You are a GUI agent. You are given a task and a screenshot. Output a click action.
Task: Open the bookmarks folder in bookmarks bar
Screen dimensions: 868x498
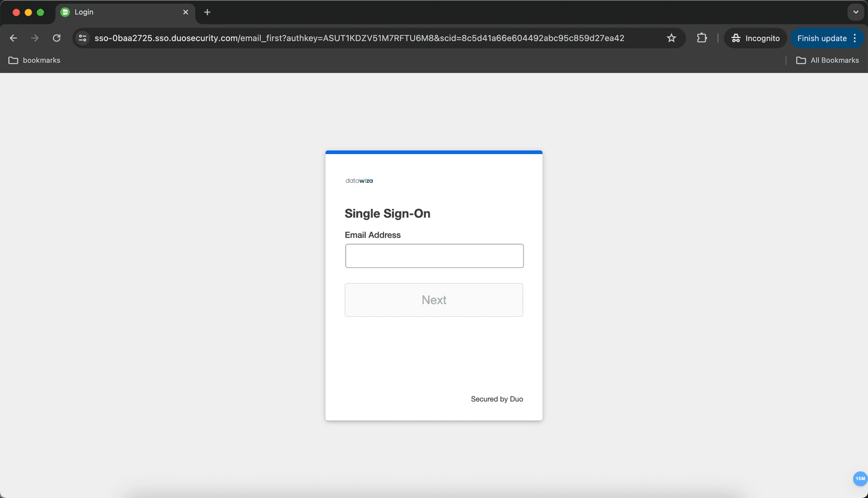(x=35, y=60)
